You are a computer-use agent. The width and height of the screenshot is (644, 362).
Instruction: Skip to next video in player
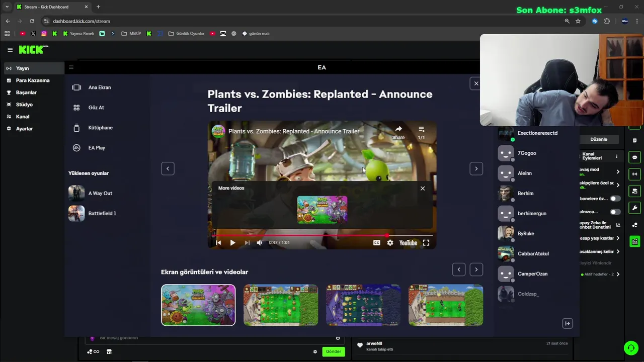[247, 243]
